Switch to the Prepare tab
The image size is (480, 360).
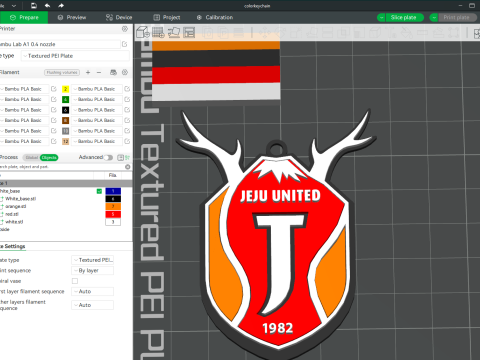click(24, 17)
